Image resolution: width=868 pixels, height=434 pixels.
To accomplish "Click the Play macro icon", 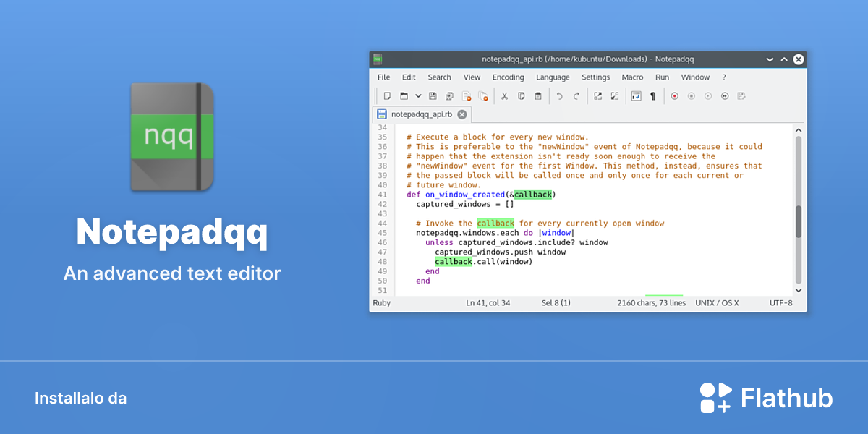I will click(708, 95).
